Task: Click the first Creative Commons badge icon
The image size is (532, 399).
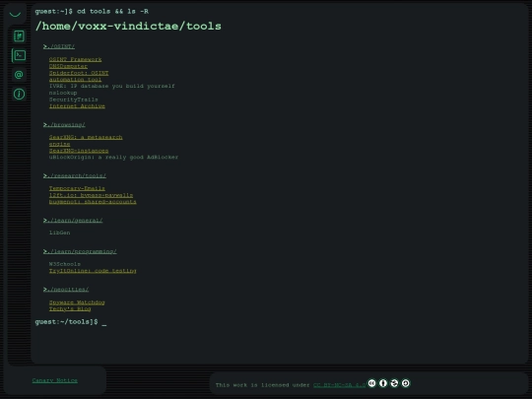Action: [x=371, y=383]
